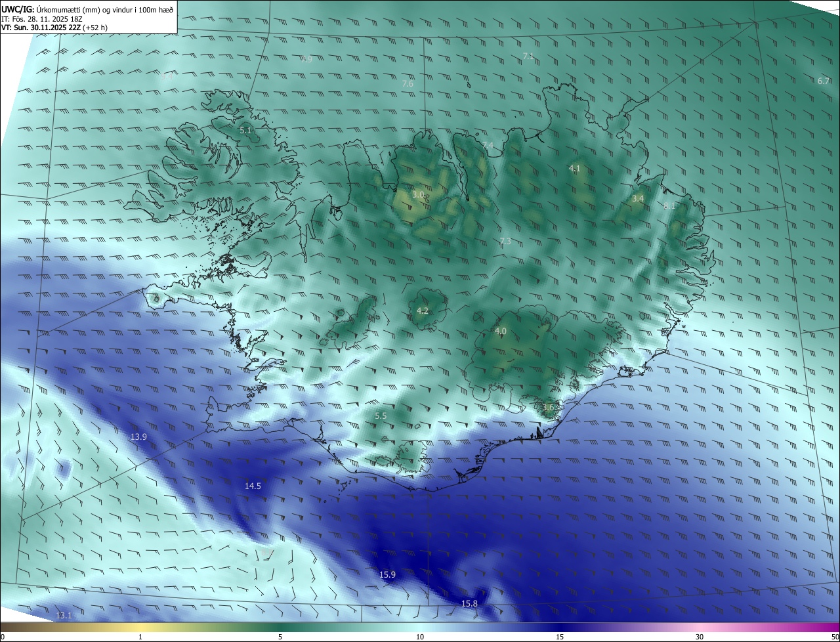The height and width of the screenshot is (642, 840).
Task: Click the 5.1 value over the Westfjords
Action: click(245, 131)
